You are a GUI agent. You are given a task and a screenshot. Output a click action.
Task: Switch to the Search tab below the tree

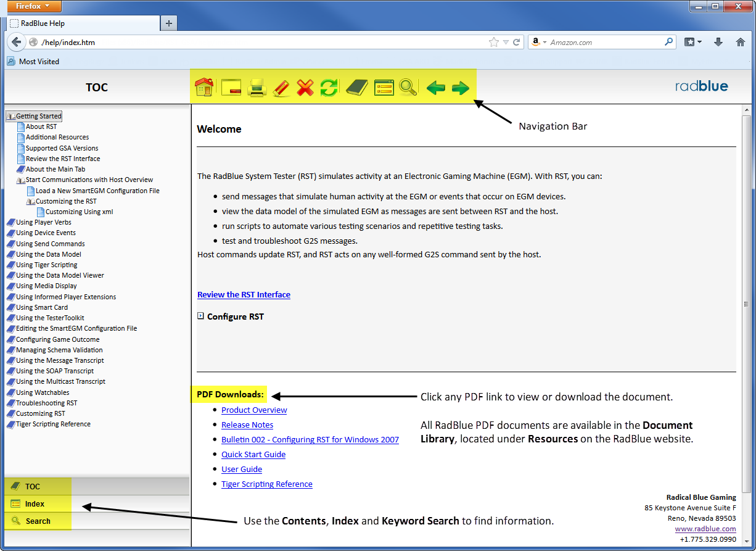click(97, 521)
